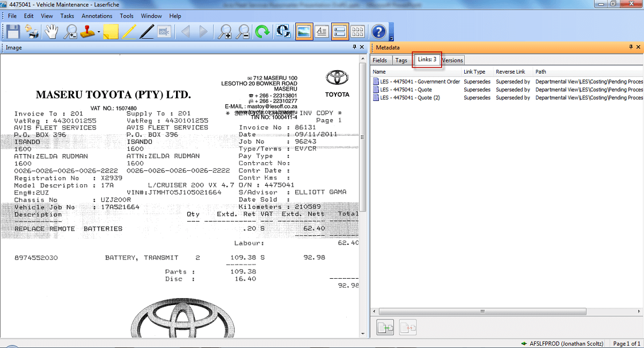Click Supersedes cell in the Government Order row
Screen dimensions: 644x348
click(x=477, y=82)
